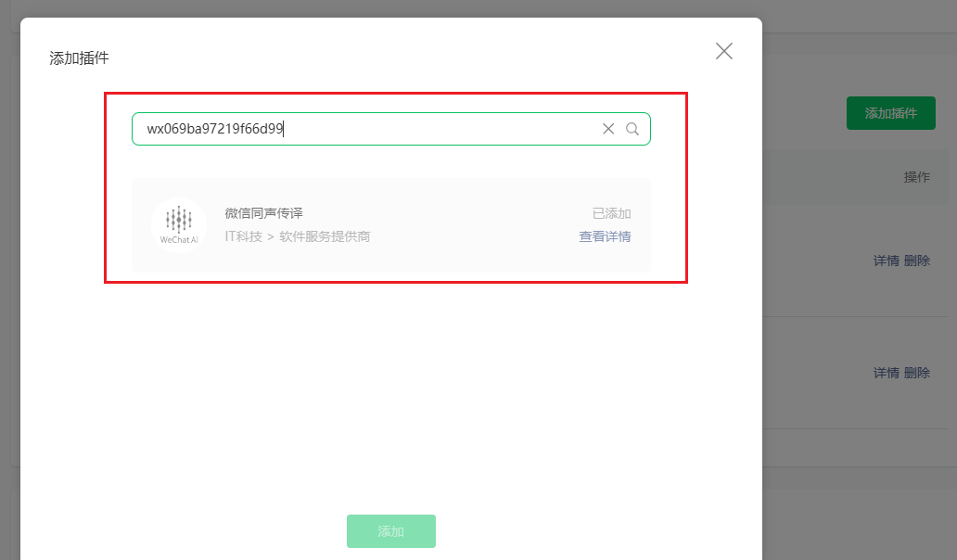The height and width of the screenshot is (560, 957).
Task: Click the magnifier search icon
Action: (x=632, y=129)
